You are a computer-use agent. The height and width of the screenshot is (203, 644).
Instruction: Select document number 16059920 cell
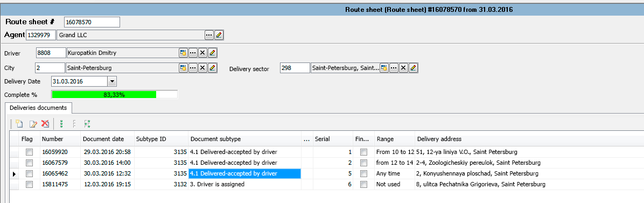[x=60, y=152]
